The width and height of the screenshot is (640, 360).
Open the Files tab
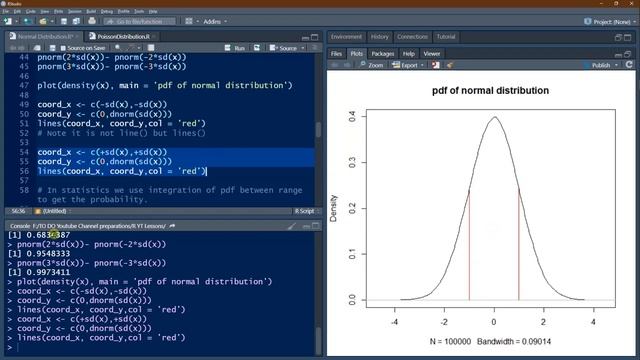(x=336, y=53)
